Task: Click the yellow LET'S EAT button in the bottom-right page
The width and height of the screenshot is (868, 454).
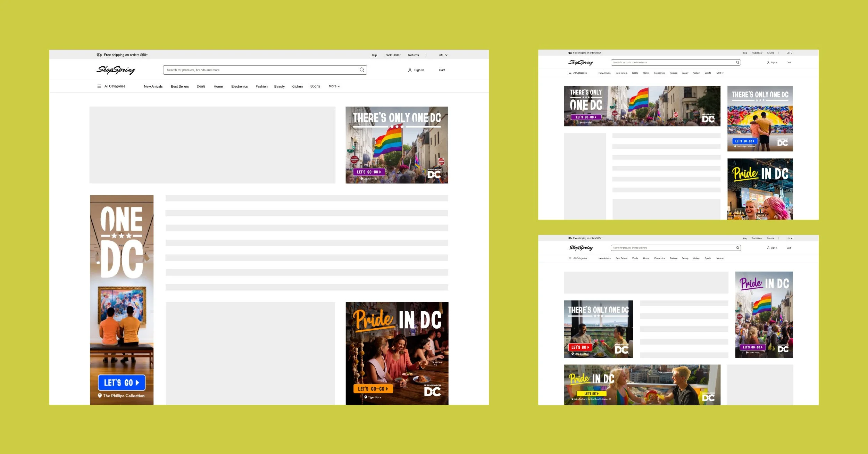Action: click(x=591, y=394)
